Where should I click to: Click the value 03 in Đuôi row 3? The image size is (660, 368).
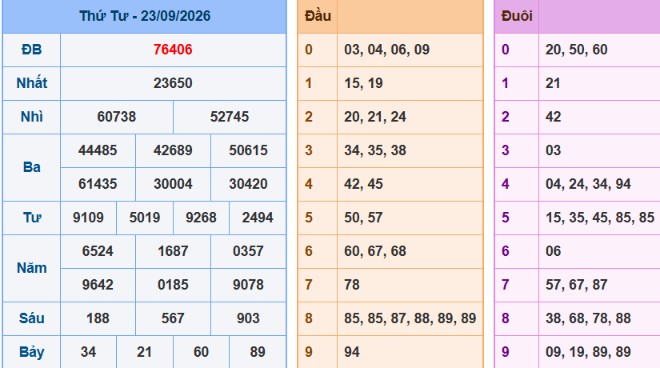(553, 150)
